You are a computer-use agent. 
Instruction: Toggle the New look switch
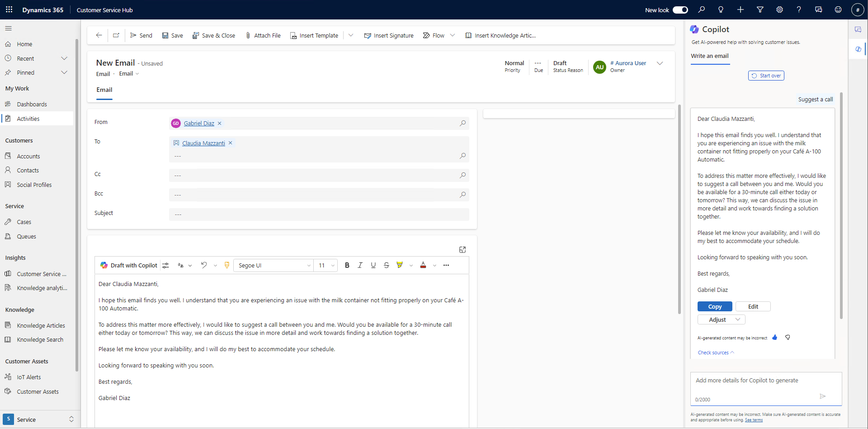680,10
